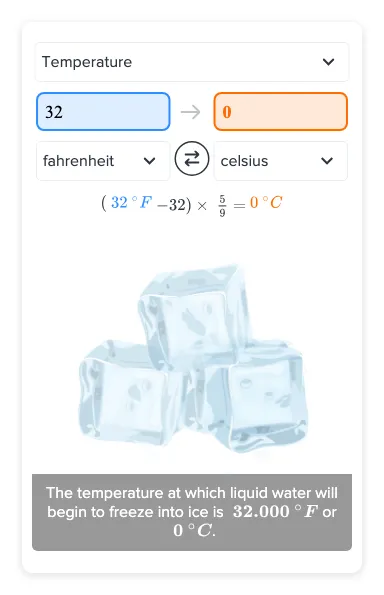
Task: Open the Temperature category dropdown
Action: (192, 62)
